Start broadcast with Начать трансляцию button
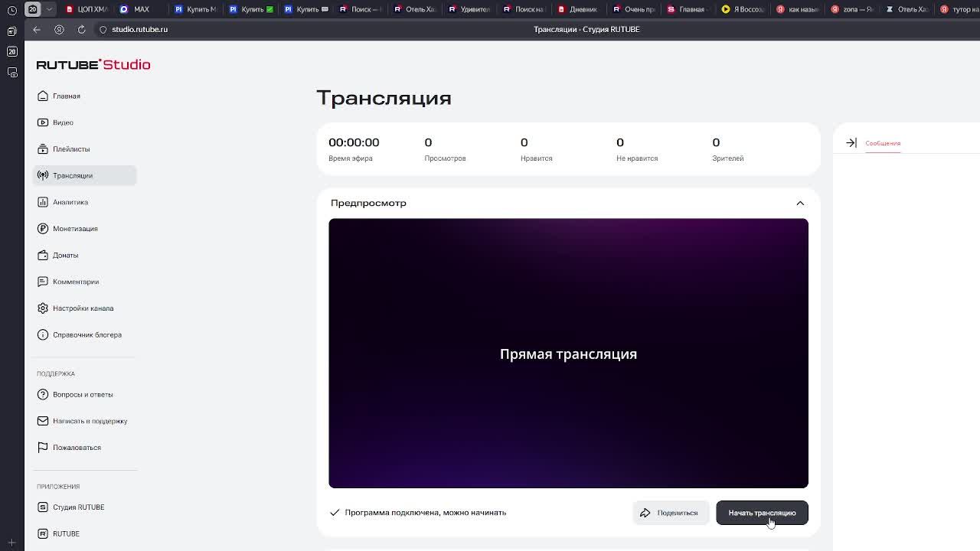 [x=762, y=513]
